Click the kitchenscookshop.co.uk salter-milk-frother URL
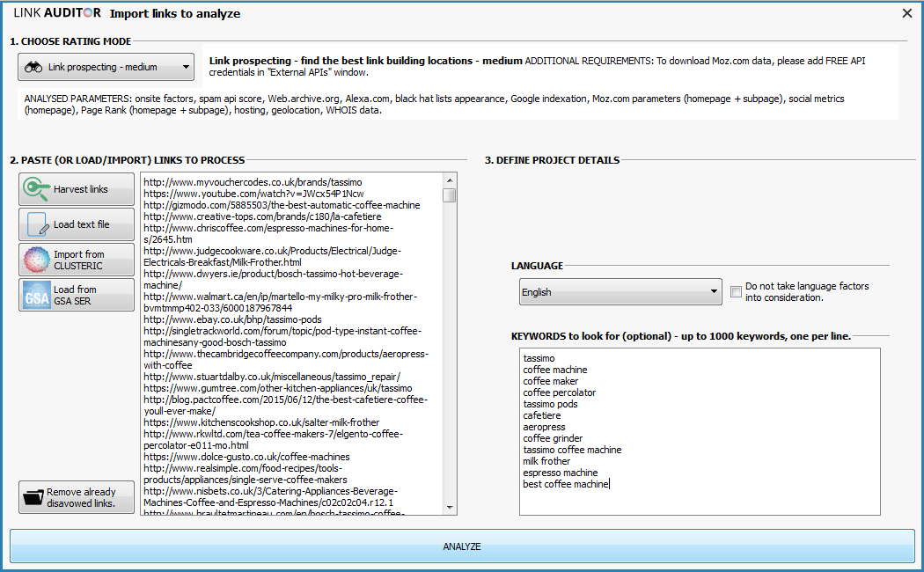924x572 pixels. click(x=261, y=422)
